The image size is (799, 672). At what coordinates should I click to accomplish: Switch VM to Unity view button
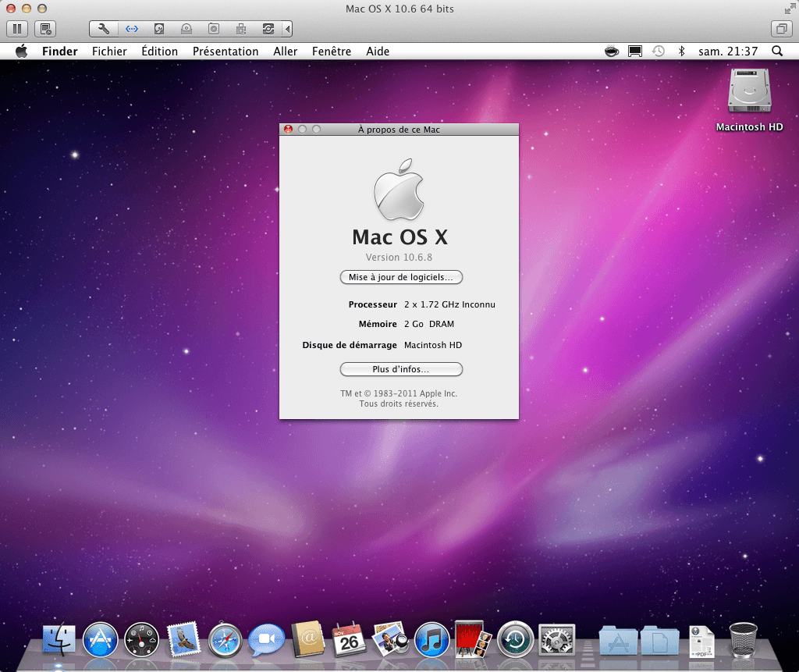[x=781, y=29]
